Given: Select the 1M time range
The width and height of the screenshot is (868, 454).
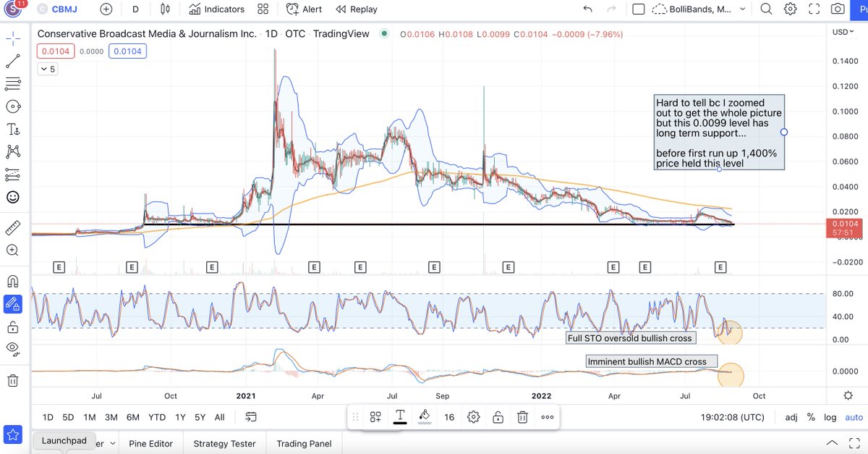Looking at the screenshot, I should point(90,417).
